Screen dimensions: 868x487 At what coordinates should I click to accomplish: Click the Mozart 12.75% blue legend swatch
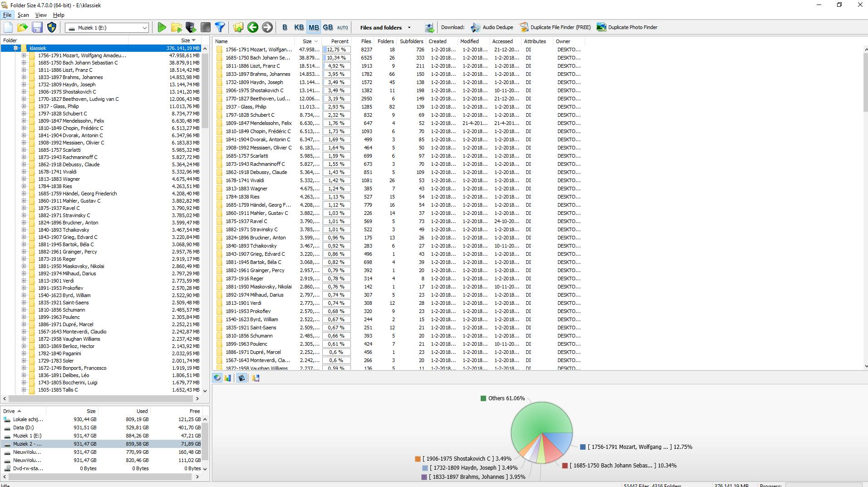(583, 447)
